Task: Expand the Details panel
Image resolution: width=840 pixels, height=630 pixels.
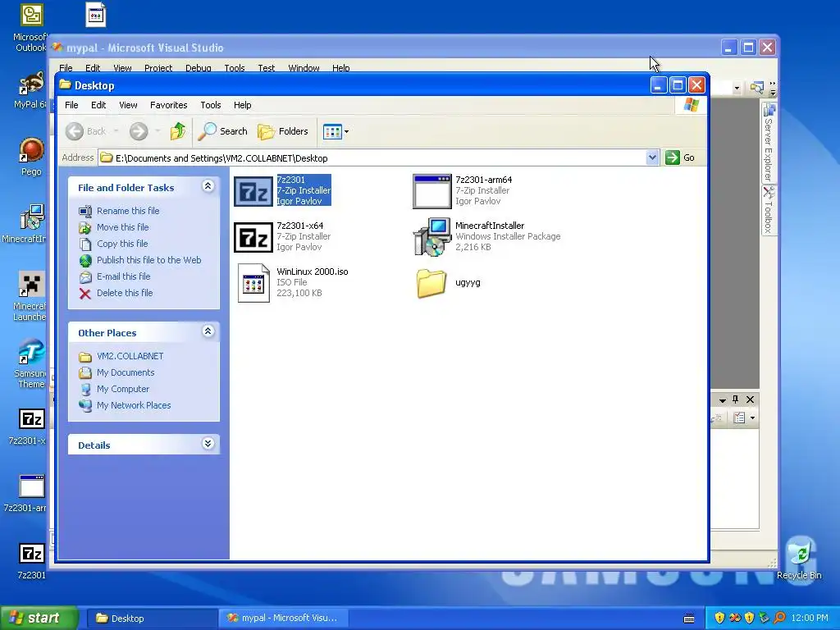Action: coord(208,444)
